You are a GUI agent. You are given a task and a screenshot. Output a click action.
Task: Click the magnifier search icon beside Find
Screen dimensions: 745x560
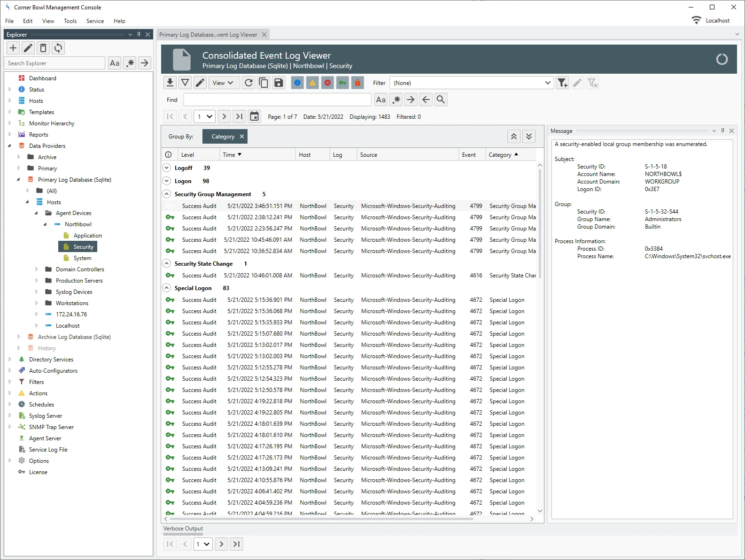pos(441,100)
